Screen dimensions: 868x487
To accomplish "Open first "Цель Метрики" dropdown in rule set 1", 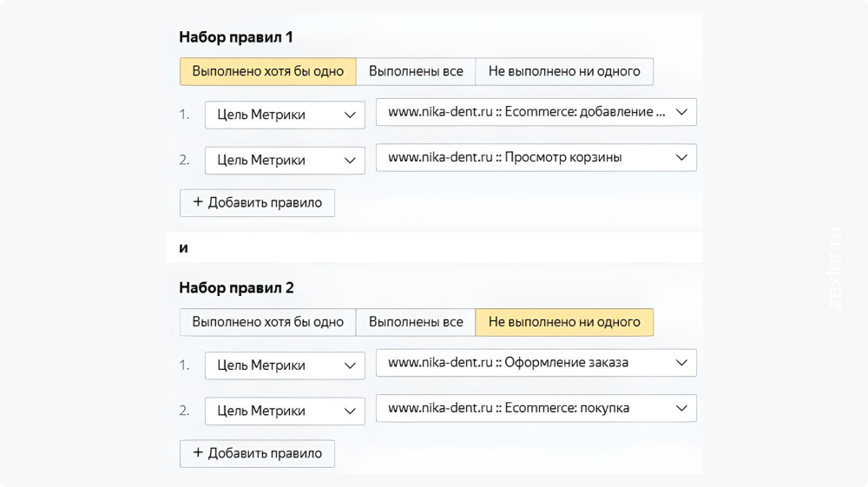I will click(285, 115).
